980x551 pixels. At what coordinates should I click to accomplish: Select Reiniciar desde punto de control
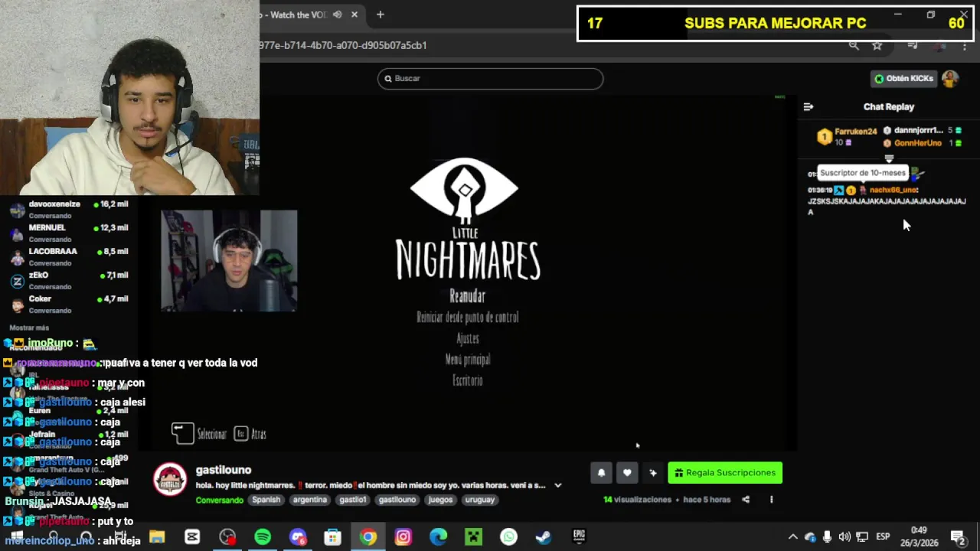(x=467, y=317)
